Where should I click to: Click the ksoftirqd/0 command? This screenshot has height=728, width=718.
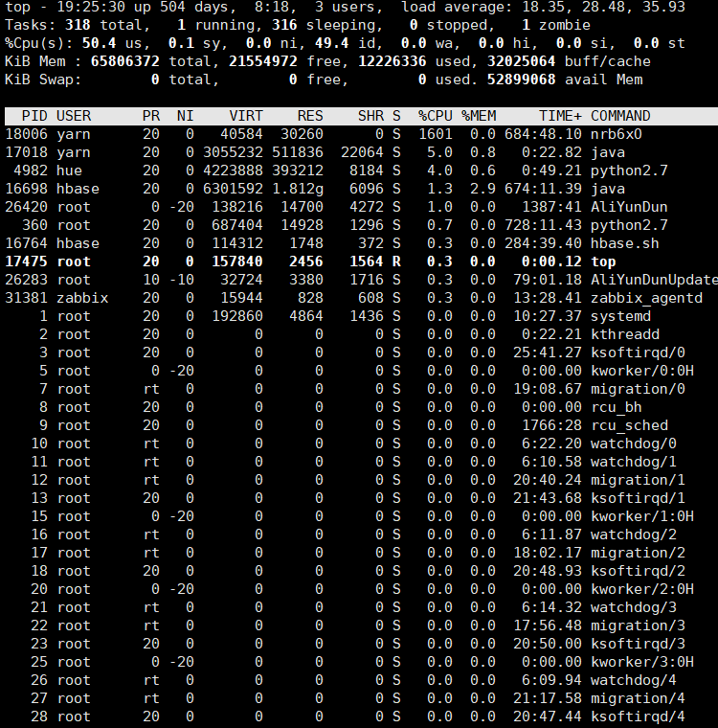tap(638, 353)
